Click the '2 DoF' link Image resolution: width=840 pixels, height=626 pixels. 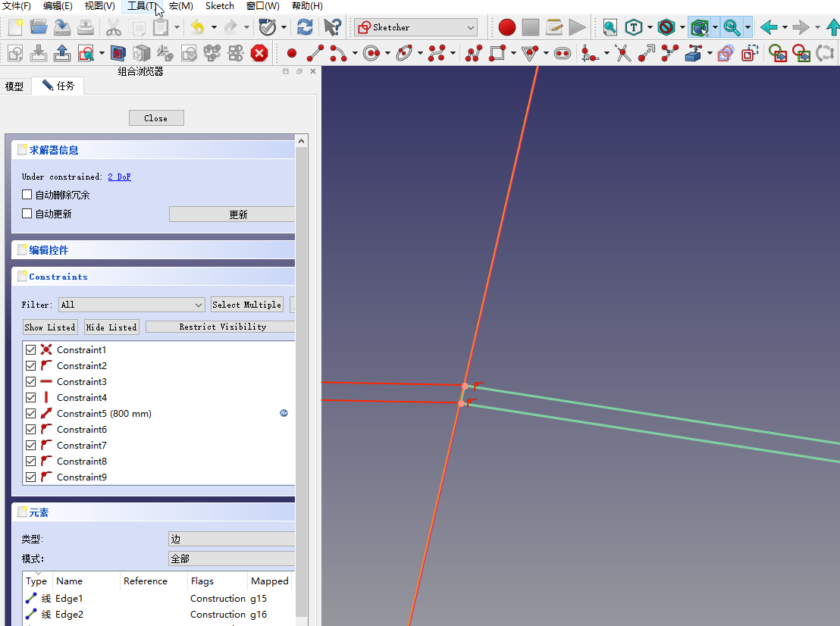(x=120, y=177)
